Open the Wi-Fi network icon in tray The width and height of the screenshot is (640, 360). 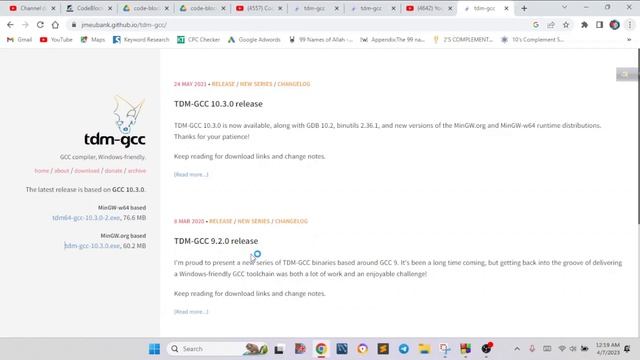click(x=562, y=349)
